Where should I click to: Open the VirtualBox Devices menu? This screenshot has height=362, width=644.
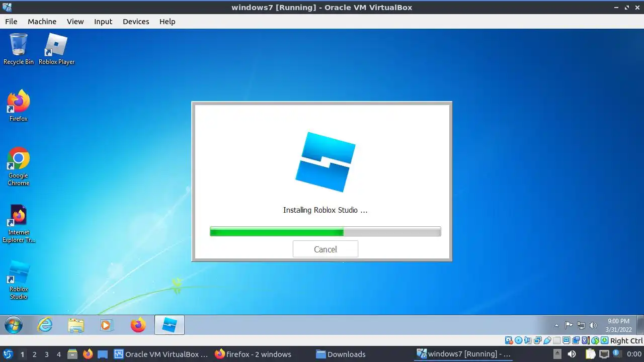tap(136, 21)
